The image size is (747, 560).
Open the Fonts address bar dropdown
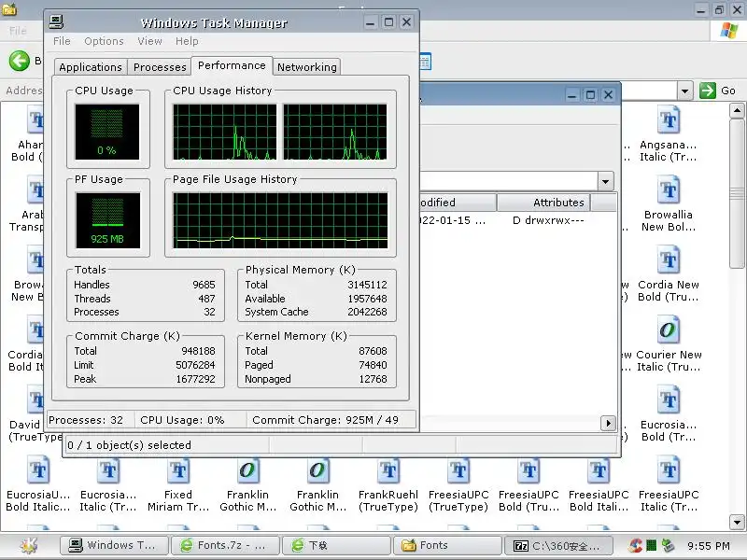(684, 91)
